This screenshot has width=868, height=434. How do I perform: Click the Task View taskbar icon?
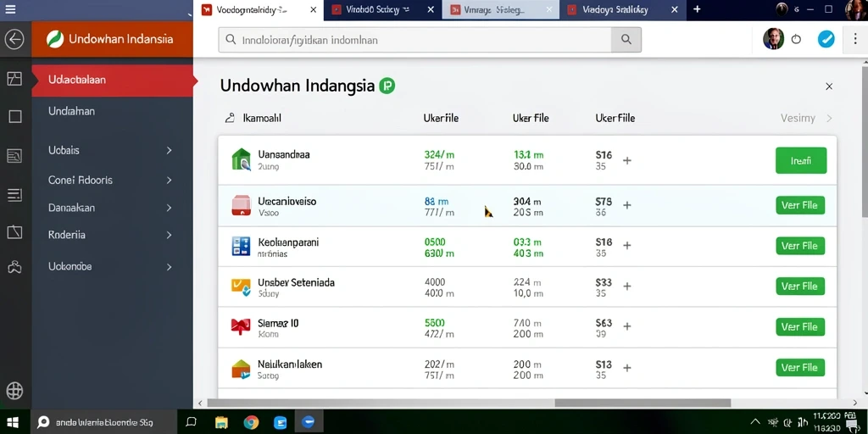tap(192, 422)
